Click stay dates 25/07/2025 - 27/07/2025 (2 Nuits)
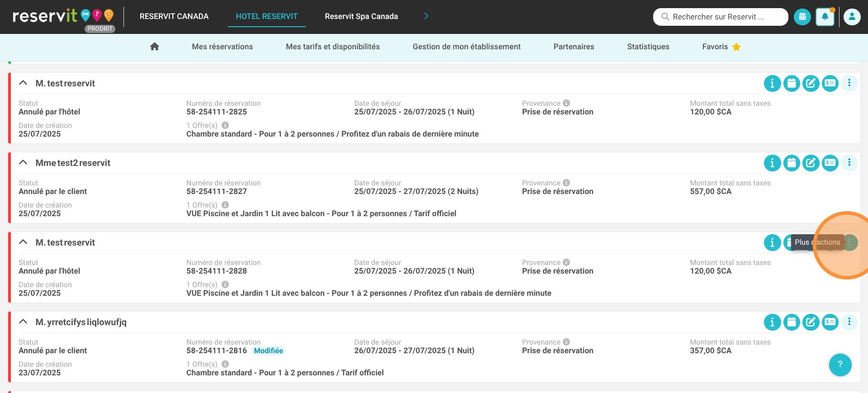 point(416,191)
